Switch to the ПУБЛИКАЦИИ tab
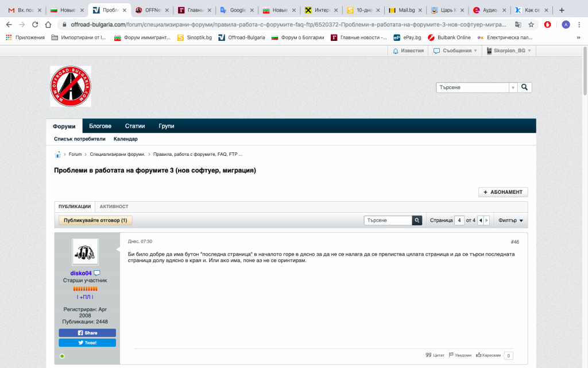This screenshot has height=368, width=588. 75,206
